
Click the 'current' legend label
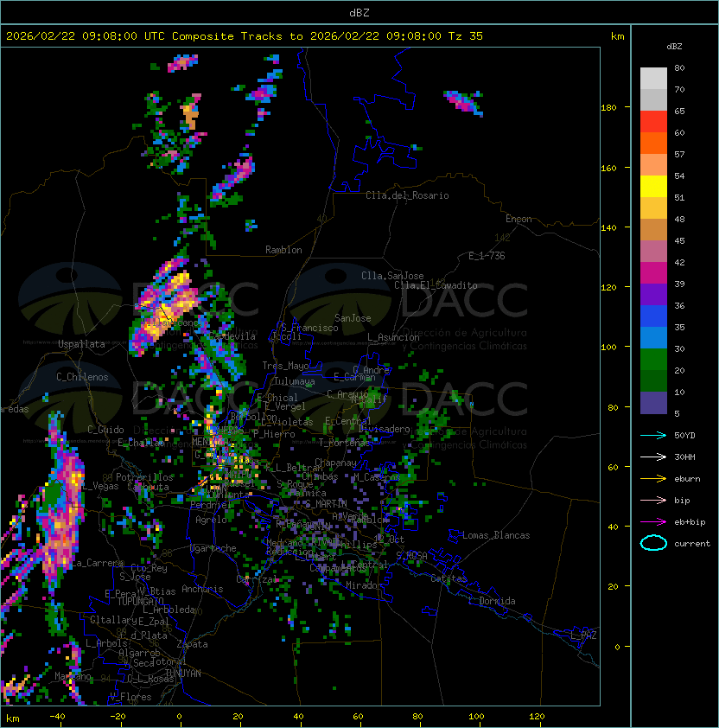(692, 544)
